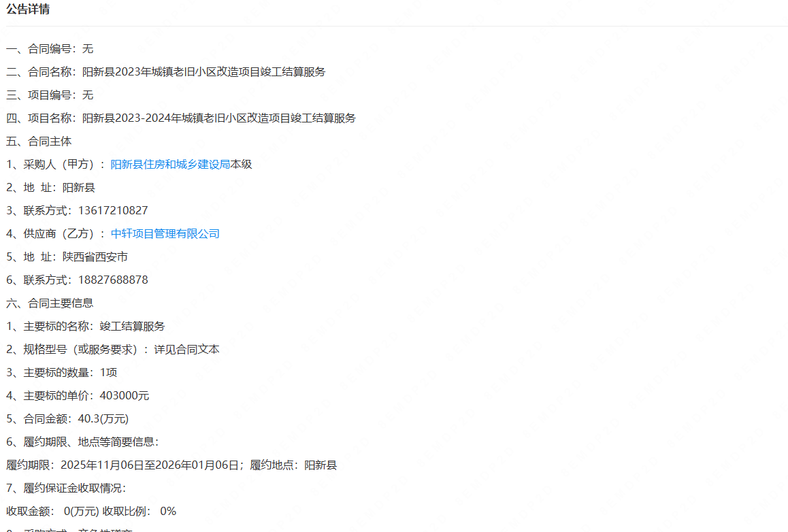
Task: Open the 中轩项目管理有限公司 supplier link
Action: [x=165, y=234]
